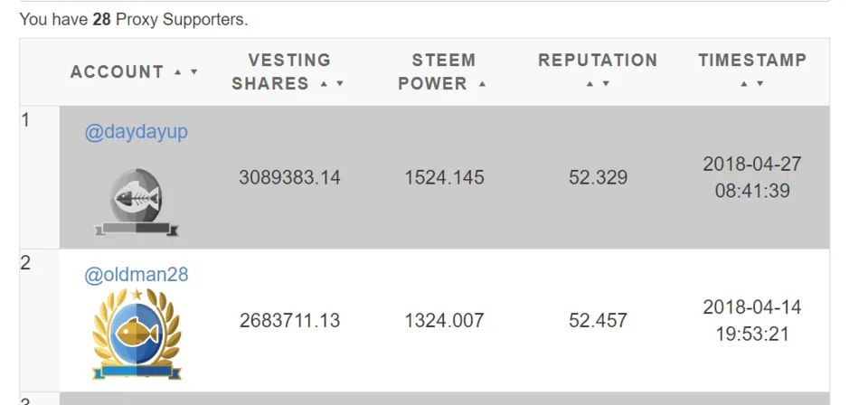Sort Timestamp ascending arrow
The width and height of the screenshot is (868, 405).
click(744, 84)
